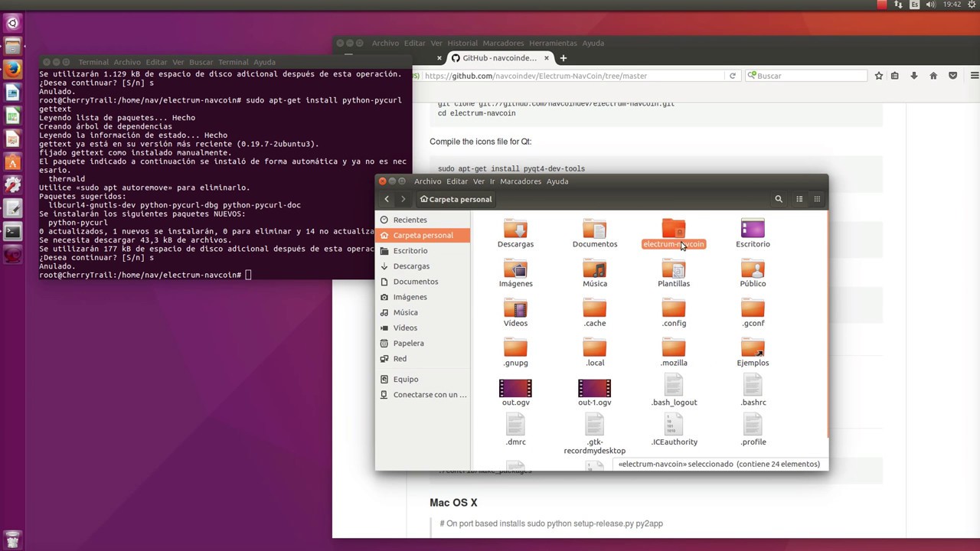
Task: Select the .bashrc file
Action: click(x=753, y=391)
